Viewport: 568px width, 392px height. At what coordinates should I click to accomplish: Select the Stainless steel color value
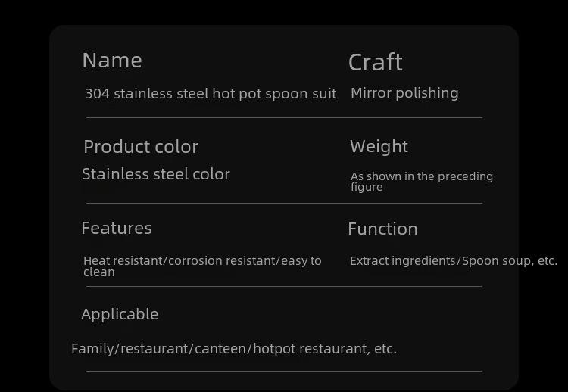click(156, 174)
